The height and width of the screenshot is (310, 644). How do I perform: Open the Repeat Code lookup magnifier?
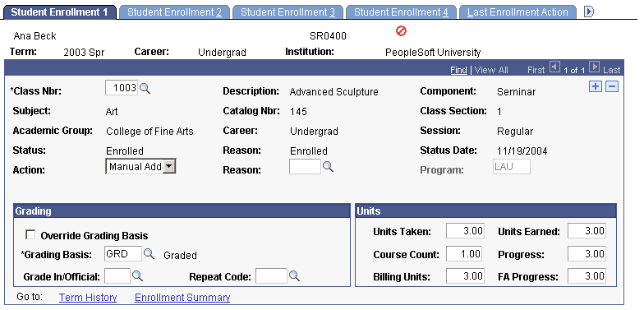tap(294, 276)
